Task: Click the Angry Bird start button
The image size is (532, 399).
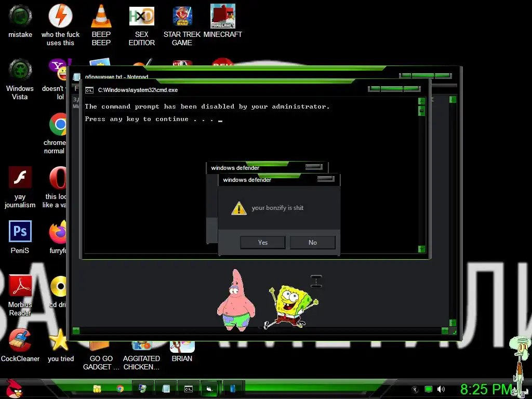Action: (x=14, y=389)
